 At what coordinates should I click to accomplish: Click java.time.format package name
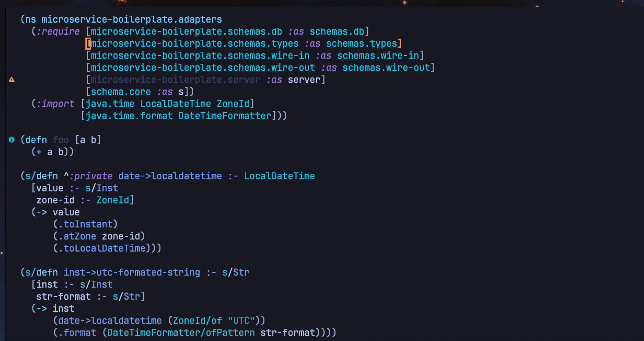(129, 116)
